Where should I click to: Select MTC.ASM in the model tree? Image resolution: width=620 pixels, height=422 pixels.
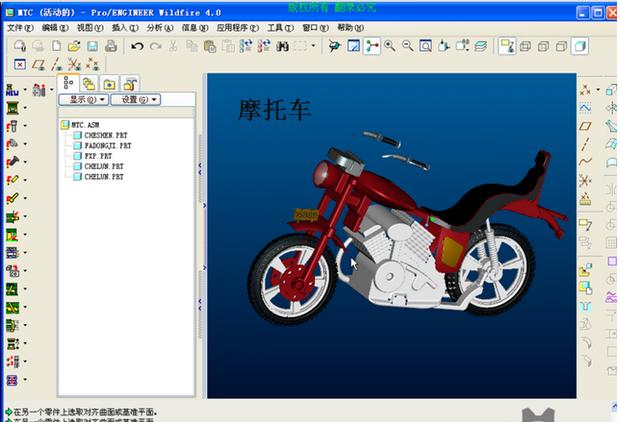point(80,125)
